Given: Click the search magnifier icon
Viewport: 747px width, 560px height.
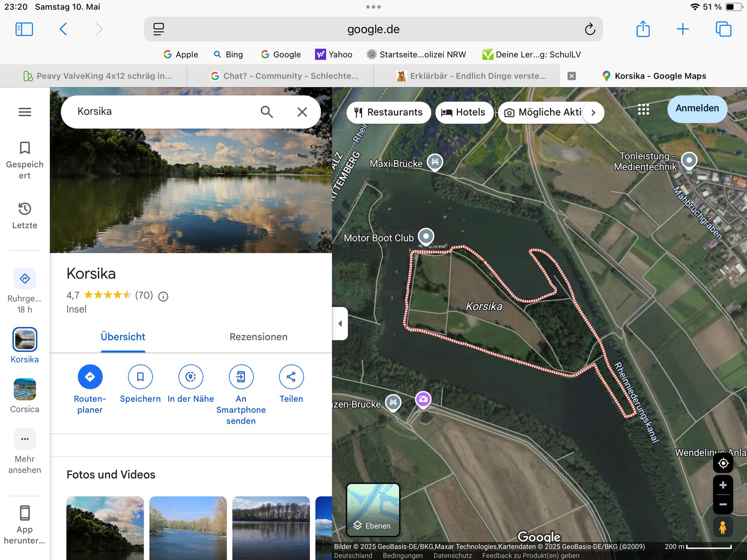Looking at the screenshot, I should tap(267, 112).
